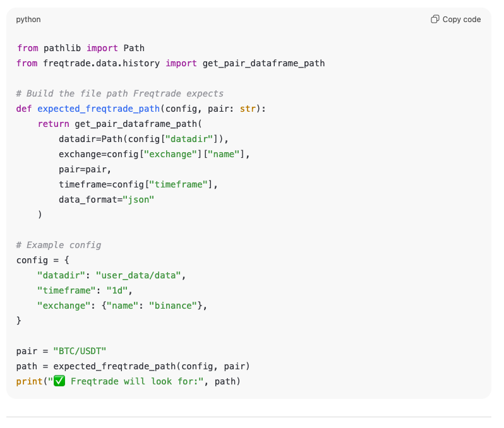Click the function name expected_freqtrade_path in def line
This screenshot has height=428, width=504.
(99, 109)
